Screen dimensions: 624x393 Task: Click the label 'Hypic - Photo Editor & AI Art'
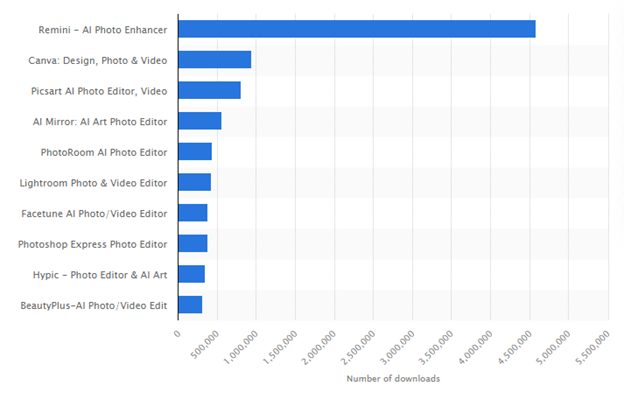click(x=100, y=275)
